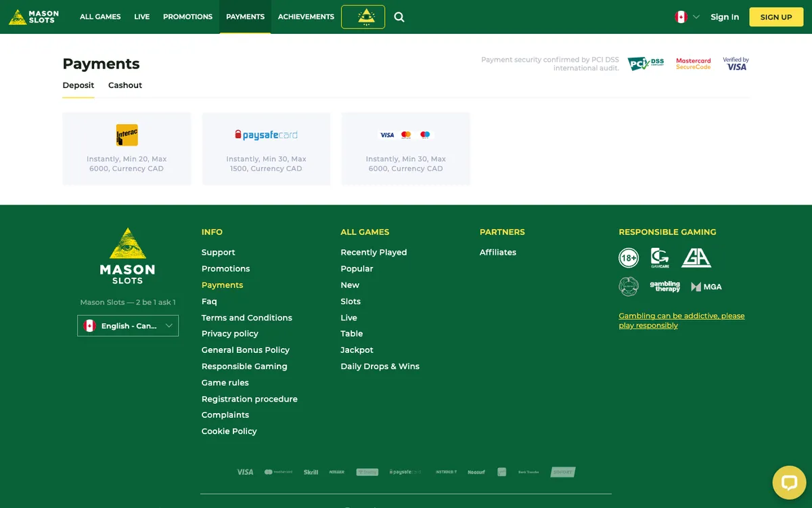Open LIVE in top navigation

(142, 17)
